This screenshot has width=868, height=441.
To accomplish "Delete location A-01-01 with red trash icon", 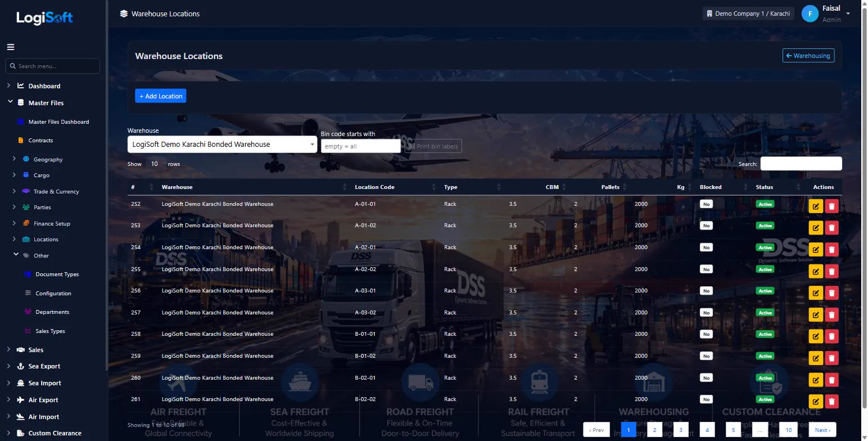I will 831,206.
